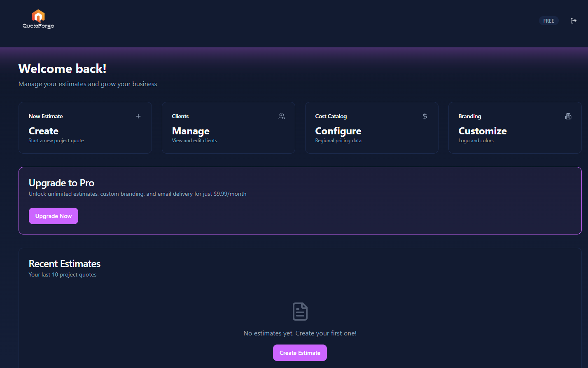588x368 pixels.
Task: Configure regional pricing in Cost Catalog
Action: click(x=371, y=128)
